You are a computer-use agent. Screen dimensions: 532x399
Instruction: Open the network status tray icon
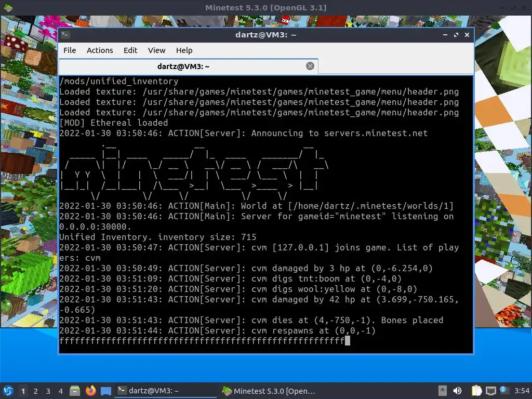pos(490,391)
